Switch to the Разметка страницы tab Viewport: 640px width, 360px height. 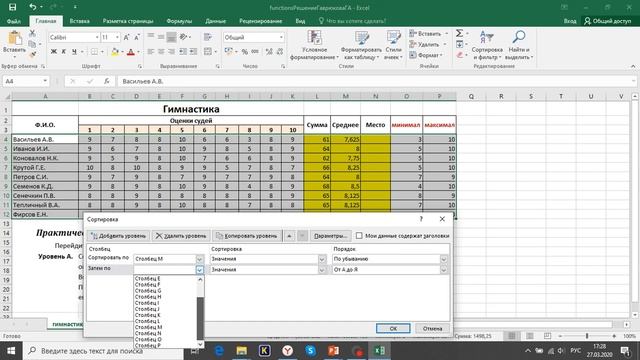coord(128,21)
